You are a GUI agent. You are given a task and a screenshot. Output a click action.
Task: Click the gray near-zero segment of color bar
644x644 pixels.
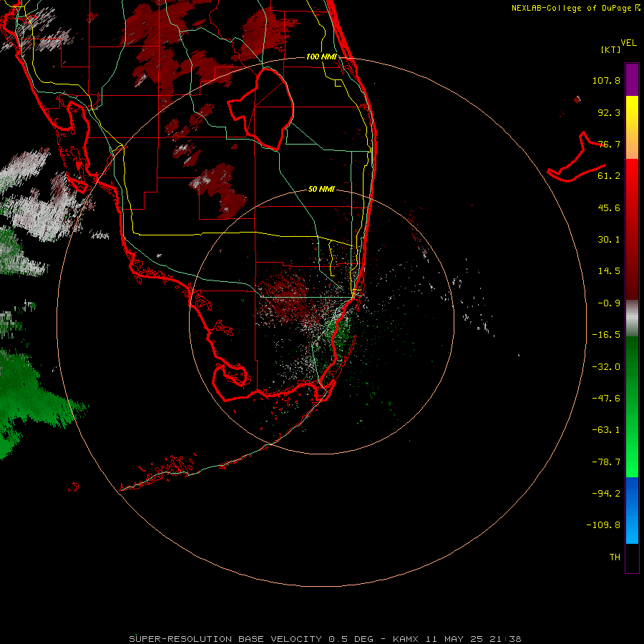coord(632,318)
